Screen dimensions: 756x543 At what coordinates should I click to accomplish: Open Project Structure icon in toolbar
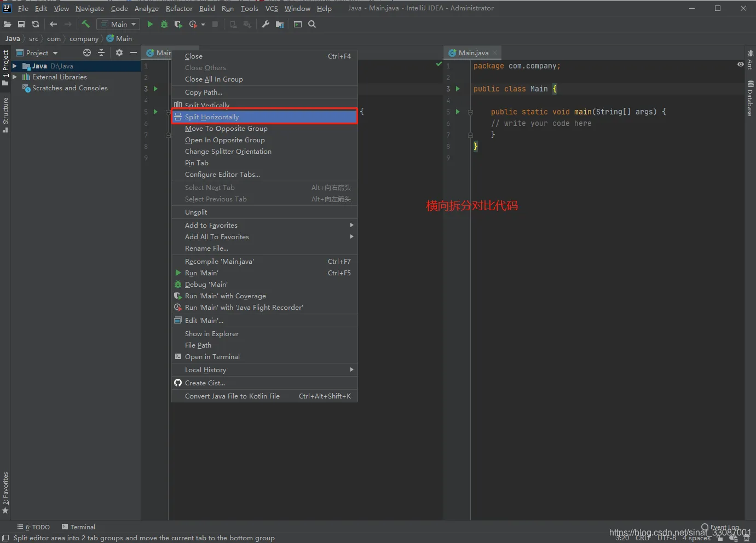coord(280,24)
